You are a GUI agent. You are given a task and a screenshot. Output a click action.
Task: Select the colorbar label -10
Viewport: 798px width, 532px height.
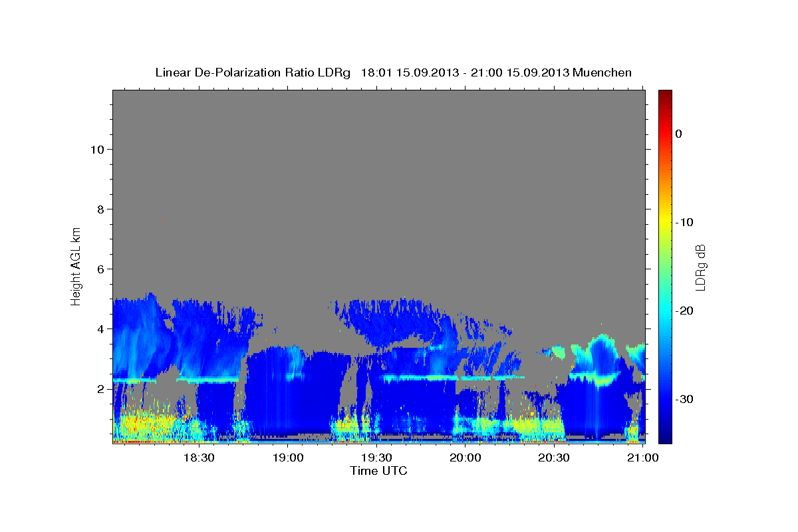click(684, 222)
